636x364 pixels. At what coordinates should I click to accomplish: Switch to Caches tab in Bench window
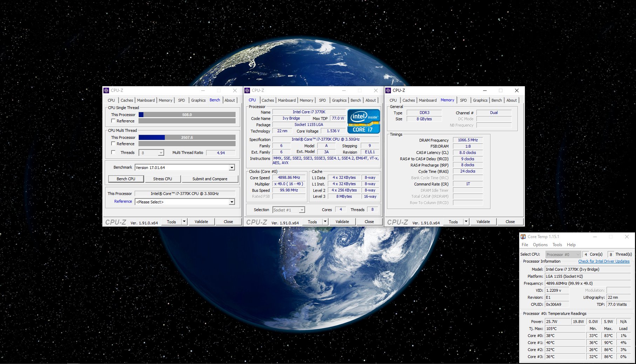(x=127, y=100)
